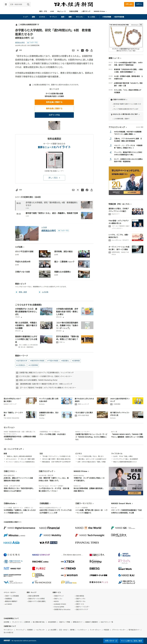The image size is (147, 644).
Task: Share to X icon under the headline
Action: [82, 51]
